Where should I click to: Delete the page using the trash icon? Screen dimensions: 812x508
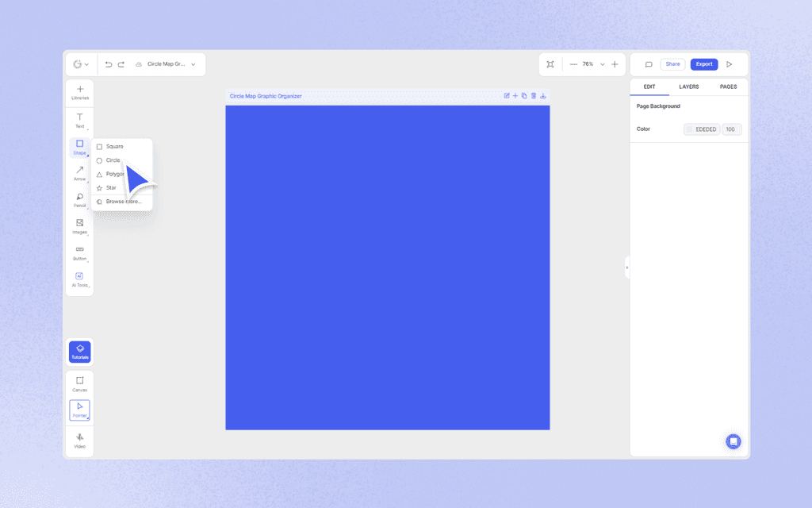click(533, 95)
